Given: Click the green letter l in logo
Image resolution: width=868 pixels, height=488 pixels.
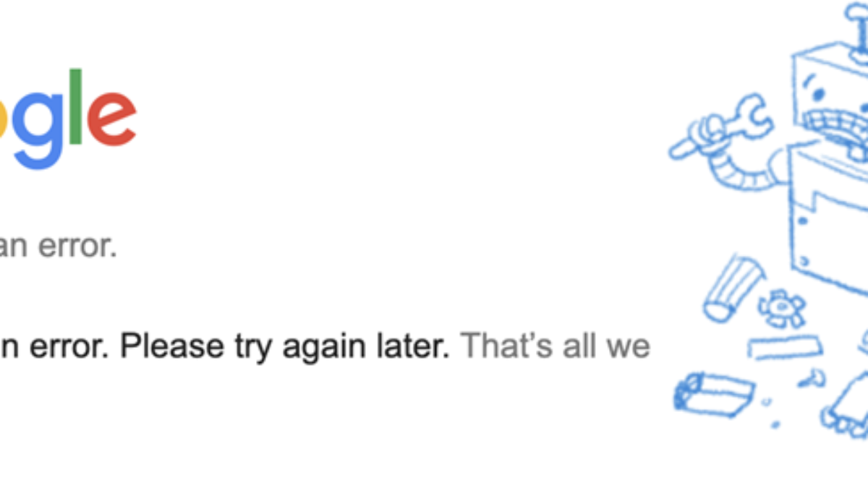Looking at the screenshot, I should (x=76, y=108).
